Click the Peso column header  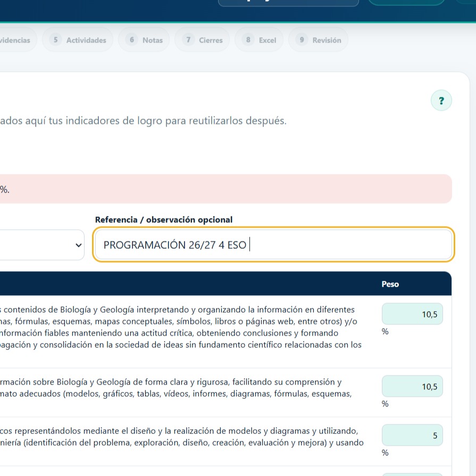tap(390, 284)
